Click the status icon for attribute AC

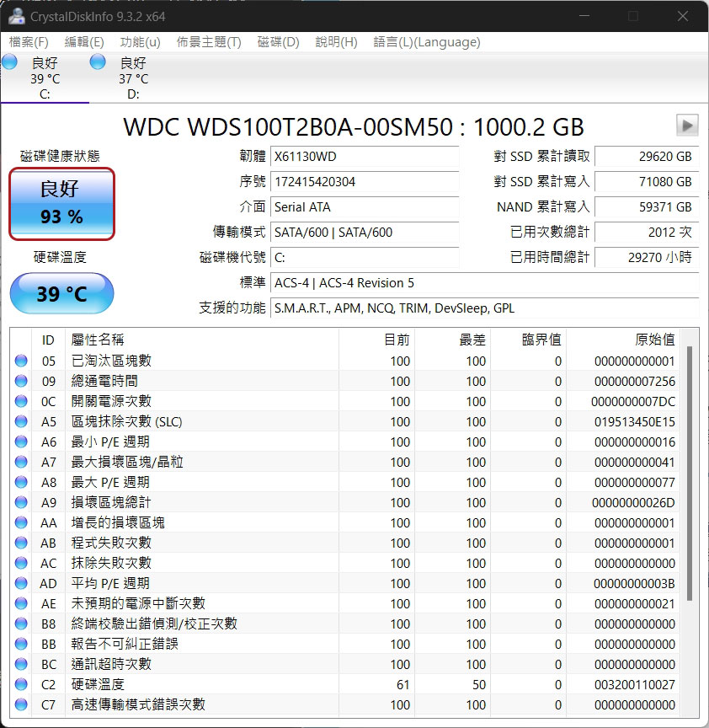(21, 563)
